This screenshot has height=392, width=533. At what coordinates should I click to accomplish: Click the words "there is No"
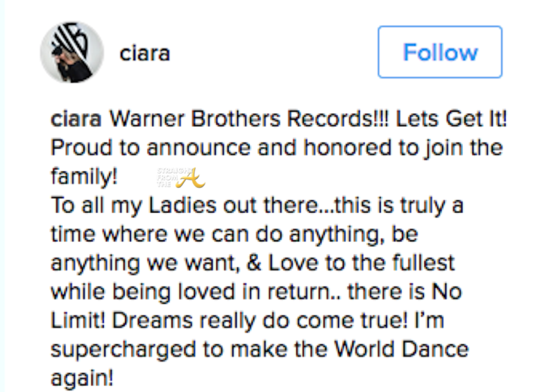click(x=423, y=293)
